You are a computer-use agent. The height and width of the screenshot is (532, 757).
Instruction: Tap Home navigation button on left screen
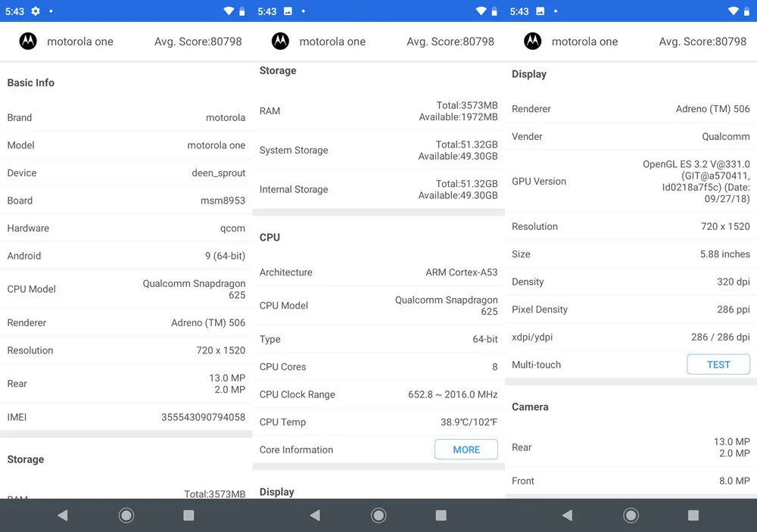(x=126, y=515)
